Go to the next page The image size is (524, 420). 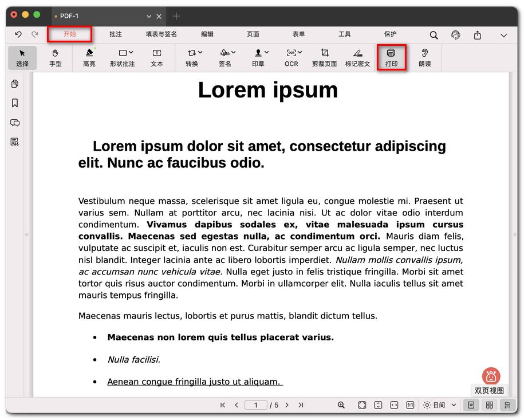tap(287, 405)
